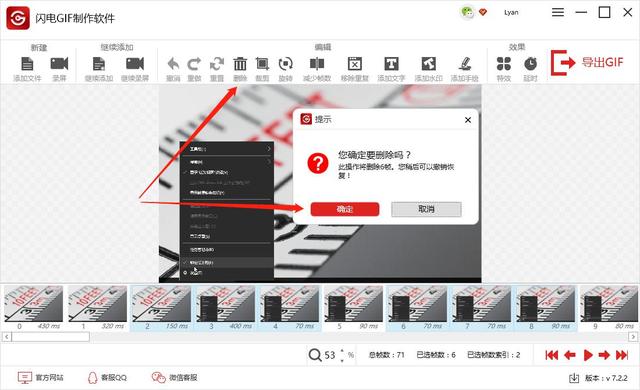640x390 pixels.
Task: Open the 延时 delay clock tool
Action: point(530,64)
